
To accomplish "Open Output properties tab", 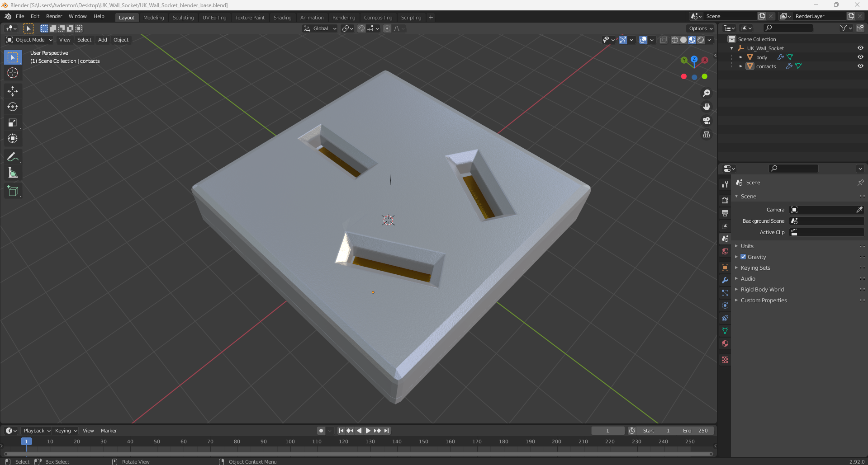I will (725, 213).
